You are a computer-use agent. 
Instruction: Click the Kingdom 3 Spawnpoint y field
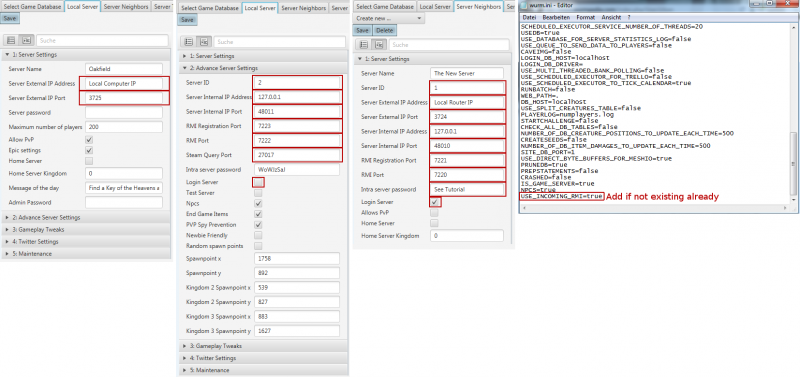(x=297, y=331)
